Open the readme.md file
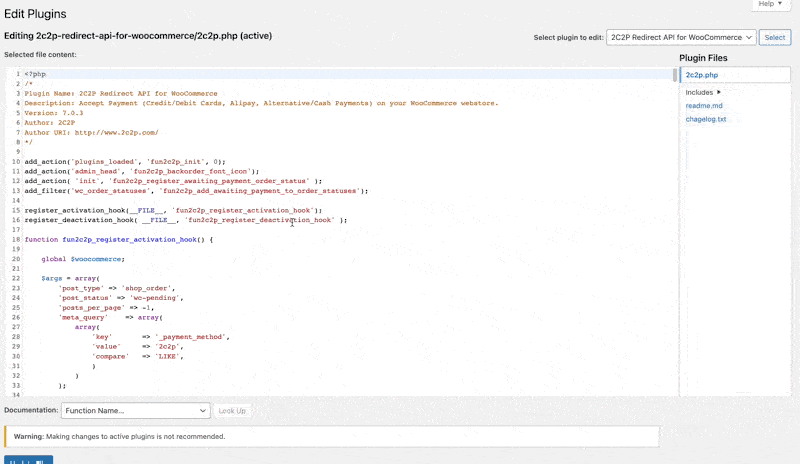 (704, 106)
